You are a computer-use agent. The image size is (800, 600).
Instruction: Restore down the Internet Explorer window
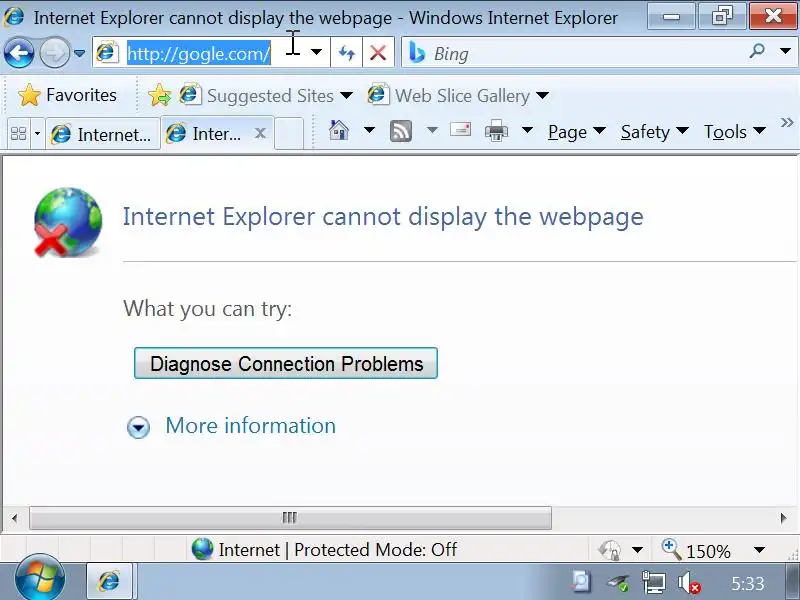pyautogui.click(x=722, y=17)
